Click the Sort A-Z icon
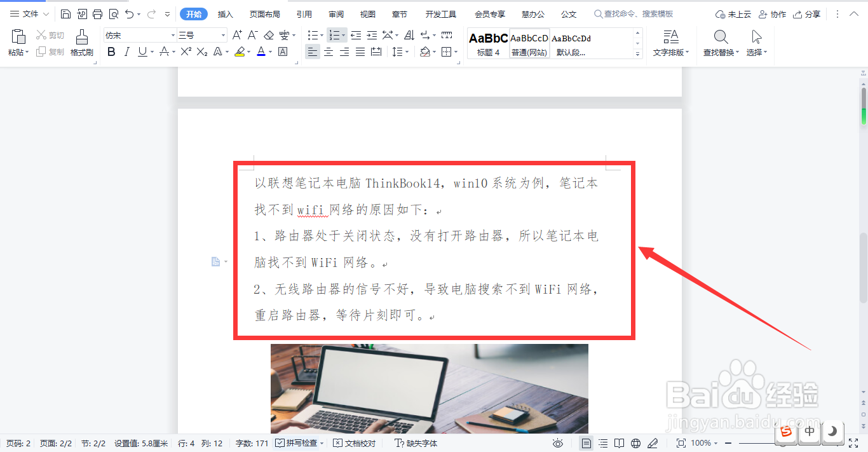The image size is (868, 452). coord(409,35)
